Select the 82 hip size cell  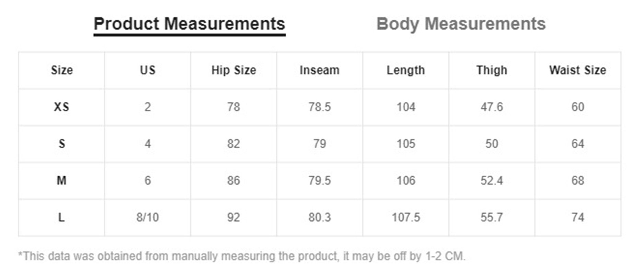[233, 144]
